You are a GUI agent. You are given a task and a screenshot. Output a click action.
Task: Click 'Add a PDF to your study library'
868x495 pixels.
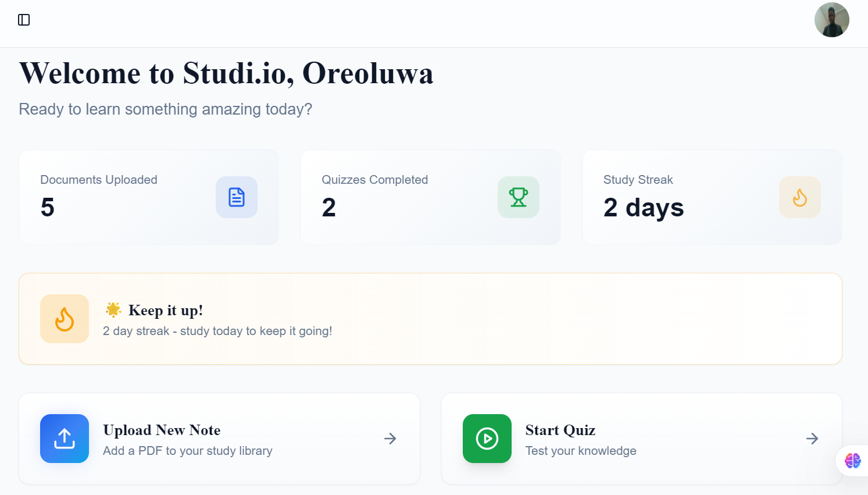pyautogui.click(x=188, y=451)
